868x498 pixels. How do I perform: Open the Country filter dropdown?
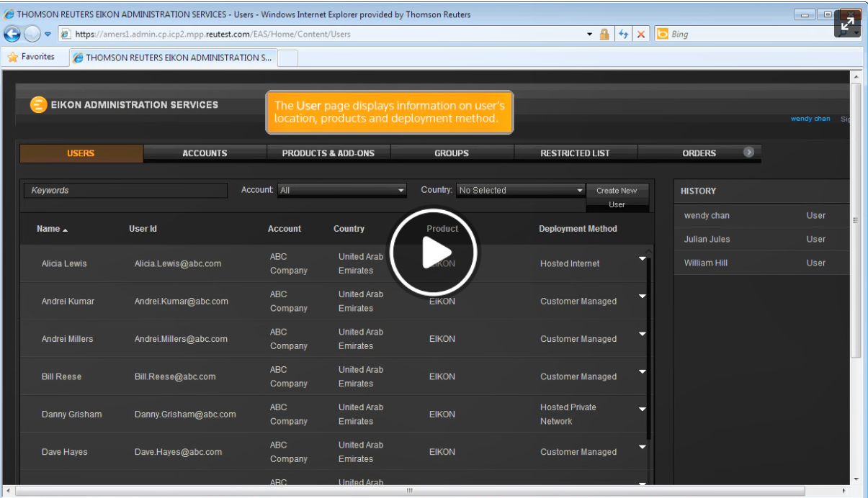coord(520,191)
